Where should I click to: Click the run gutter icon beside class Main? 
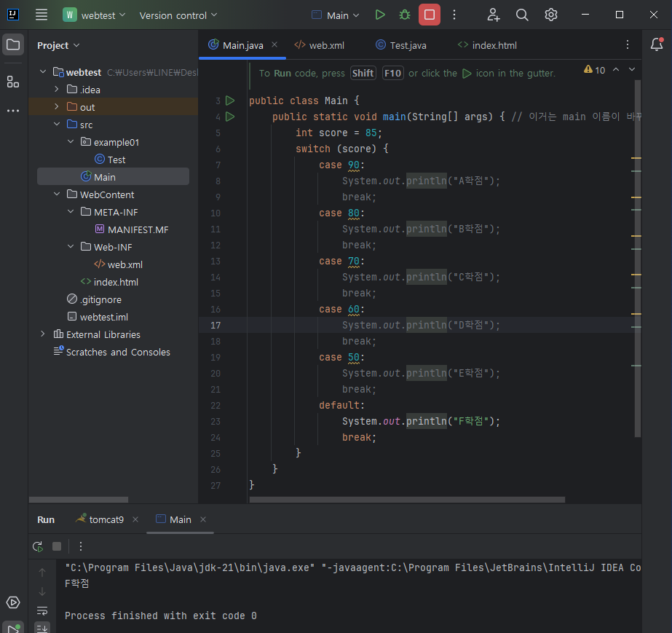[230, 101]
